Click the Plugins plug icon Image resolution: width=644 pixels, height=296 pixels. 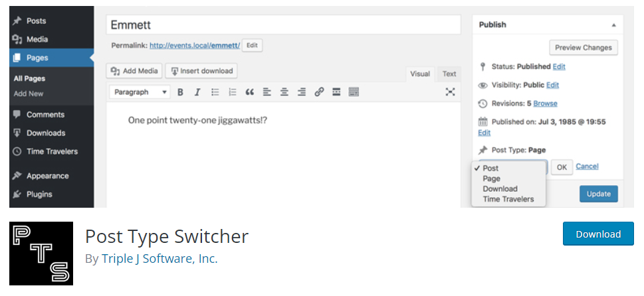click(17, 194)
